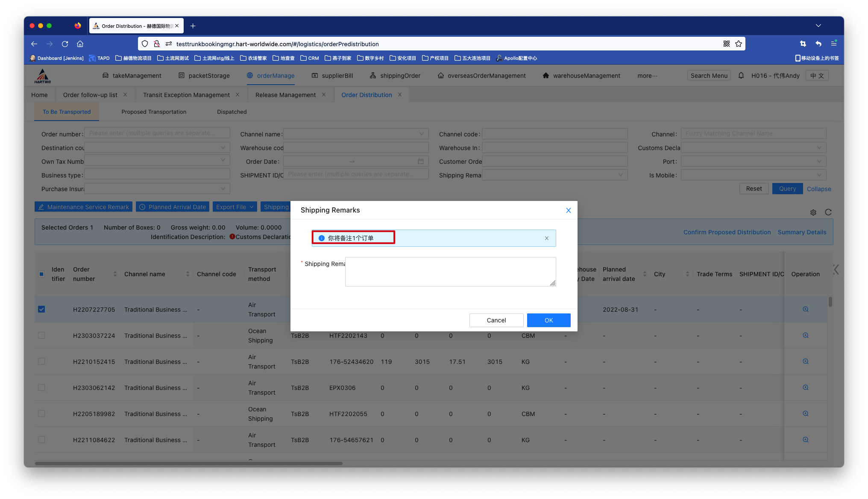This screenshot has height=499, width=868.
Task: View details of order H2303037224 with the magnifier icon
Action: click(805, 335)
